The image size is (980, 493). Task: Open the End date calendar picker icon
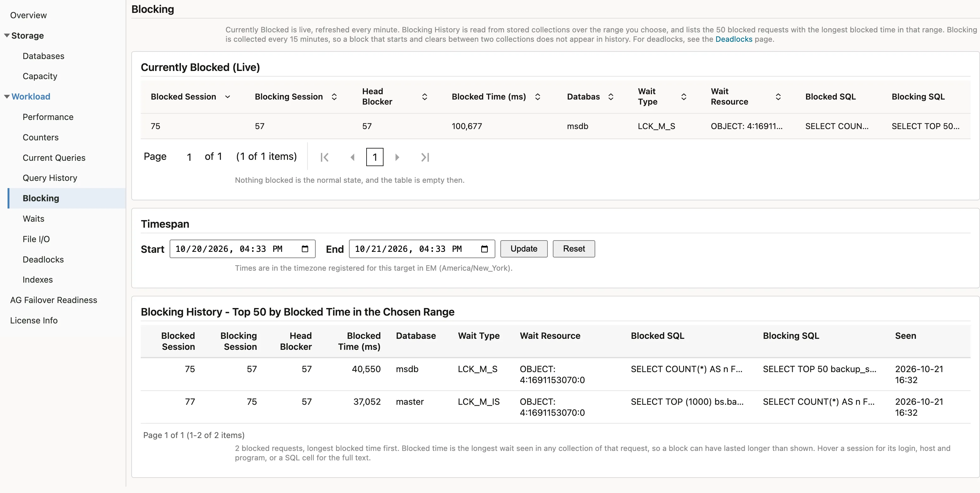pos(484,249)
